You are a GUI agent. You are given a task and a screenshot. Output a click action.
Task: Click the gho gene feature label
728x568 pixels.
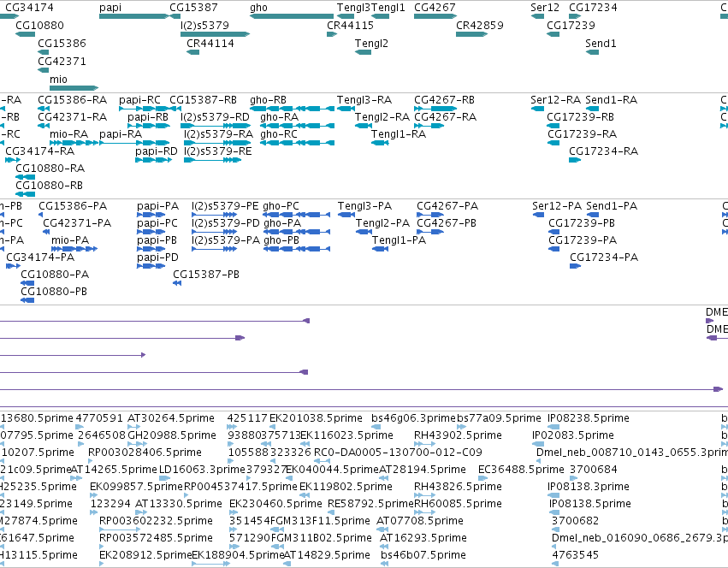258,8
